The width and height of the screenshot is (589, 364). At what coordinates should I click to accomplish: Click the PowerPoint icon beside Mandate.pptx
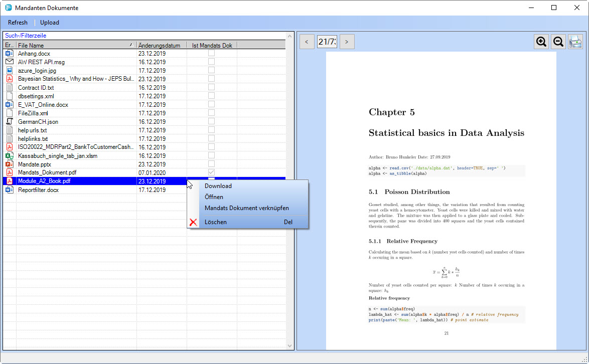click(9, 164)
